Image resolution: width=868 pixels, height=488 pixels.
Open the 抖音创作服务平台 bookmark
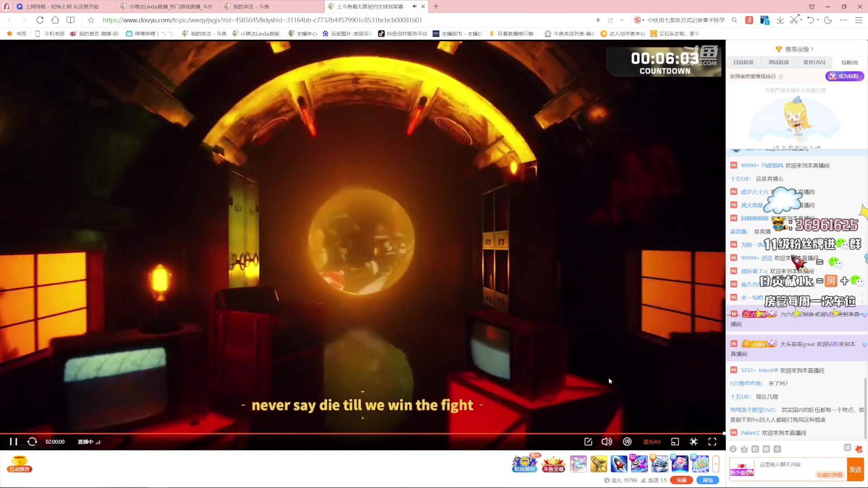(x=402, y=33)
